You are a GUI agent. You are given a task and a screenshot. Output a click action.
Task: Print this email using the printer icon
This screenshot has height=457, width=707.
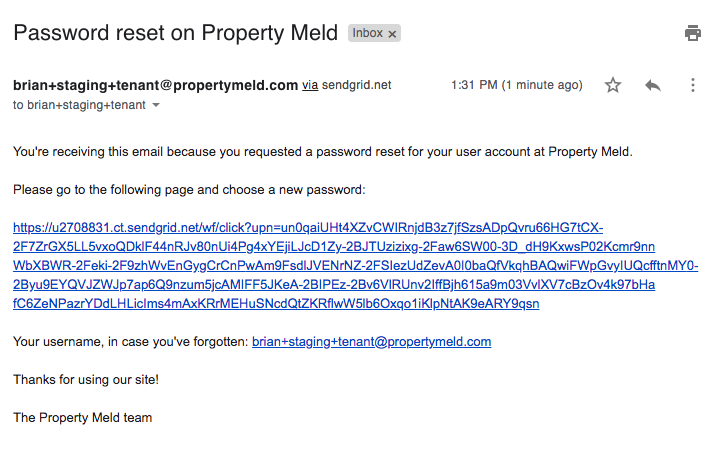[692, 33]
